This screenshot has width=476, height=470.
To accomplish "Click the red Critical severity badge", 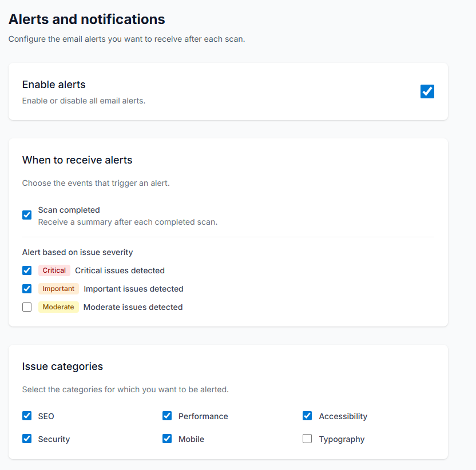I will [x=54, y=270].
